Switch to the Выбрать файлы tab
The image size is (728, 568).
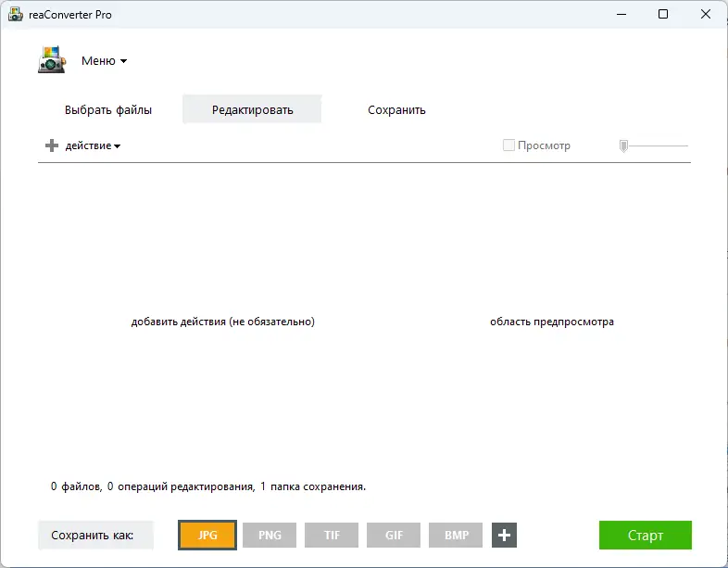[108, 110]
